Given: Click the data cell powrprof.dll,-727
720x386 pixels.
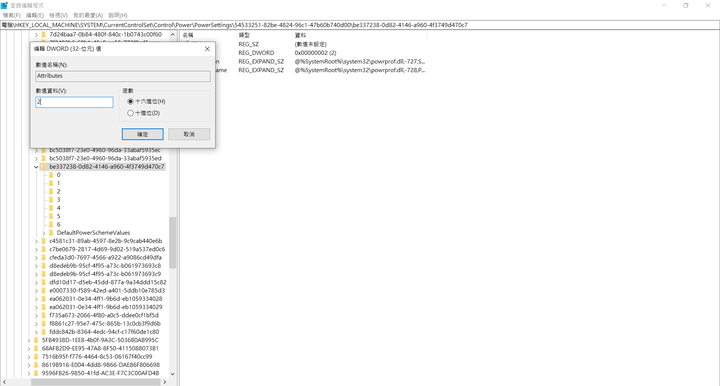Looking at the screenshot, I should tap(360, 62).
